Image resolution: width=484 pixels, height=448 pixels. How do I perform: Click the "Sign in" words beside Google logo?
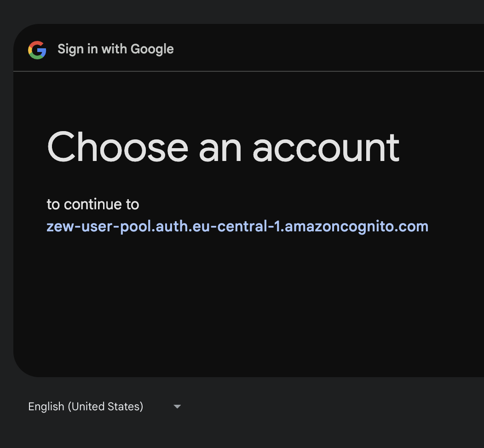click(77, 49)
